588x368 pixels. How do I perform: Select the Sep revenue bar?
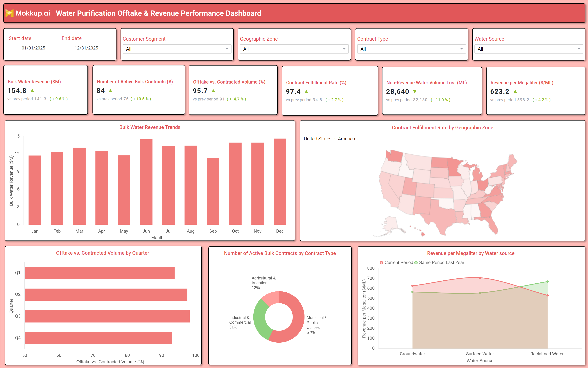pos(213,191)
